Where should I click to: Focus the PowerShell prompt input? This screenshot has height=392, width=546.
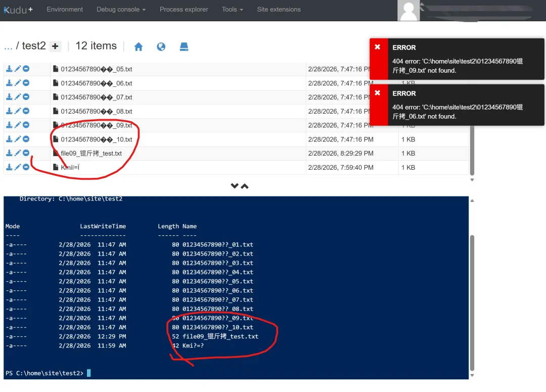click(x=88, y=373)
